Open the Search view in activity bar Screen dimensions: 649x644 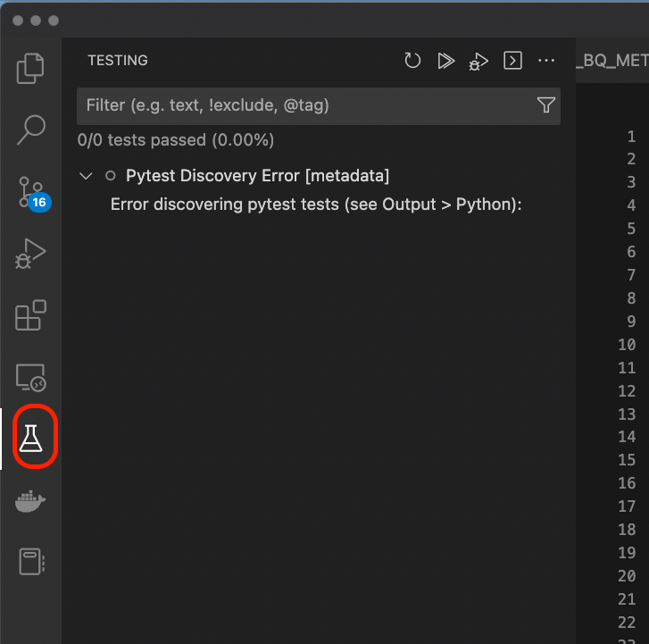[x=31, y=130]
